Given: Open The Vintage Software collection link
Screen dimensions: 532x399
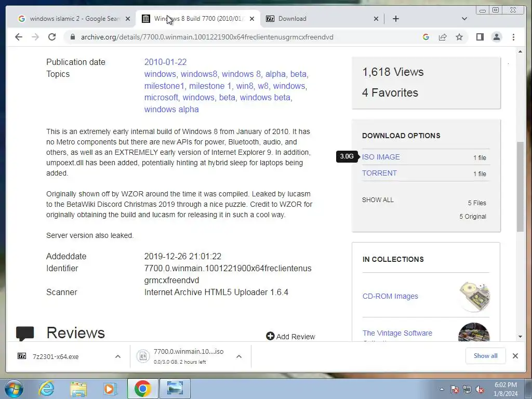Looking at the screenshot, I should click(x=397, y=333).
